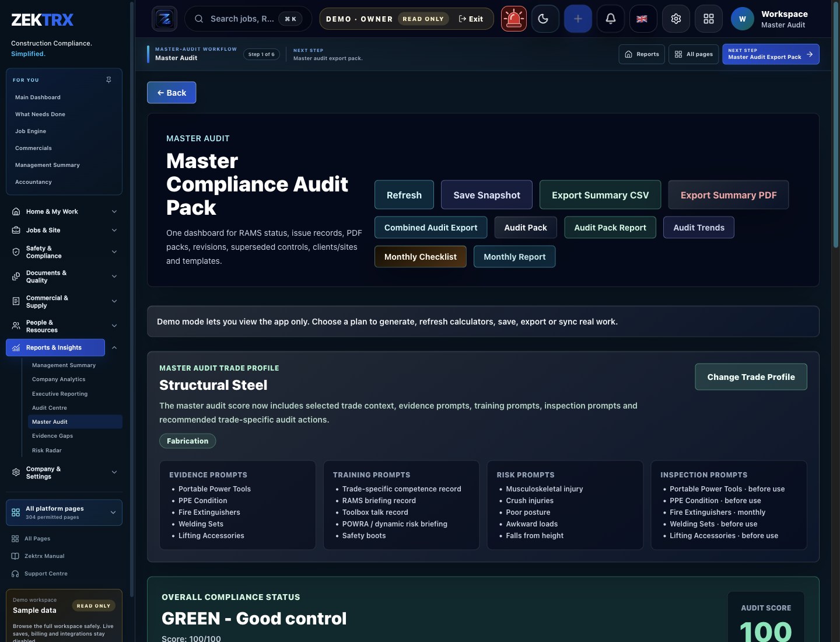
Task: Open Audit Trends button
Action: (699, 228)
